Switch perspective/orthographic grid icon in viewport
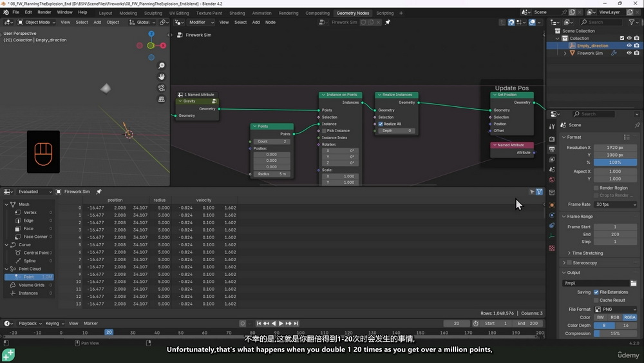 (162, 99)
